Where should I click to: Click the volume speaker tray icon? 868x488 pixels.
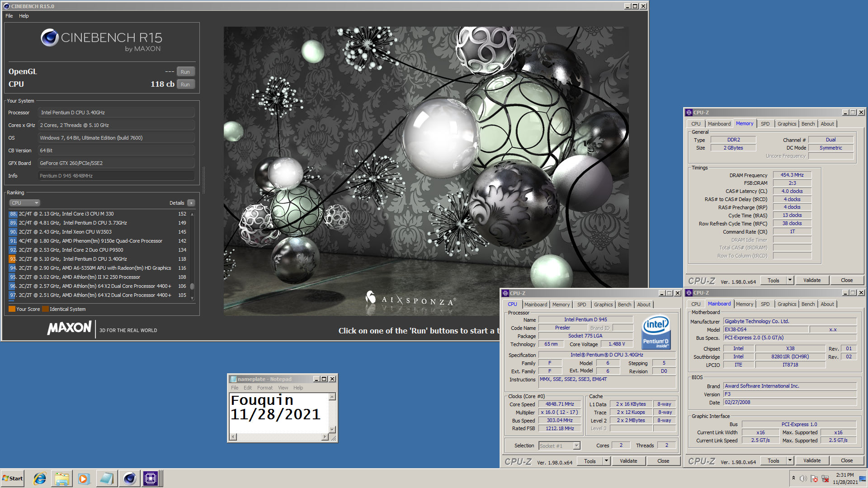(x=803, y=479)
